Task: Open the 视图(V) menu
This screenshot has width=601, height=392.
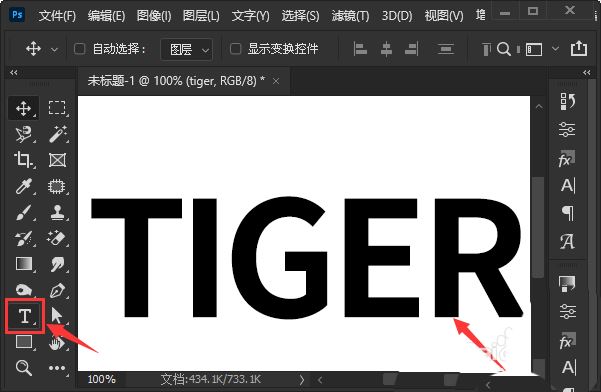Action: tap(444, 16)
